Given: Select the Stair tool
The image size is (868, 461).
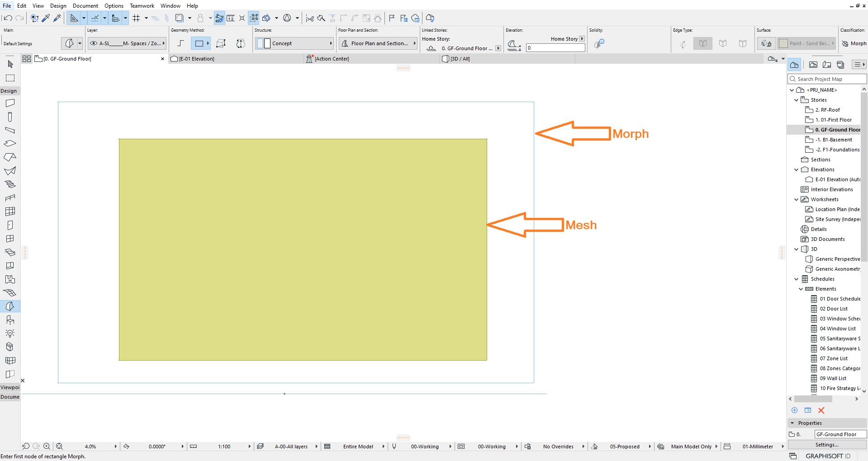Looking at the screenshot, I should (10, 184).
